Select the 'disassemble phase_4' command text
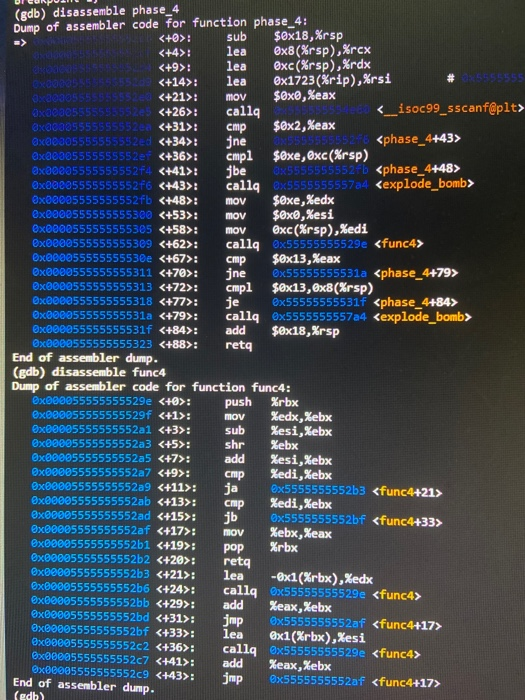The height and width of the screenshot is (700, 525). [x=116, y=11]
